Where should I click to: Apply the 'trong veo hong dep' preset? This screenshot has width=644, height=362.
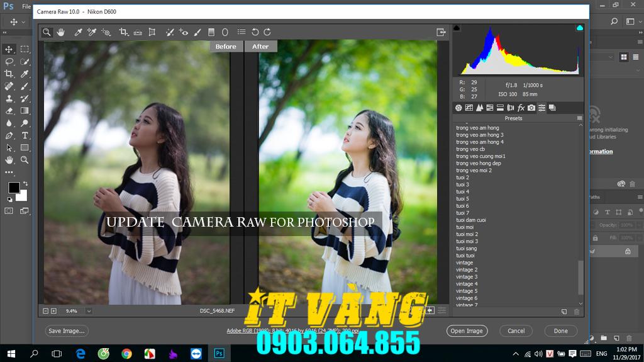tap(479, 163)
